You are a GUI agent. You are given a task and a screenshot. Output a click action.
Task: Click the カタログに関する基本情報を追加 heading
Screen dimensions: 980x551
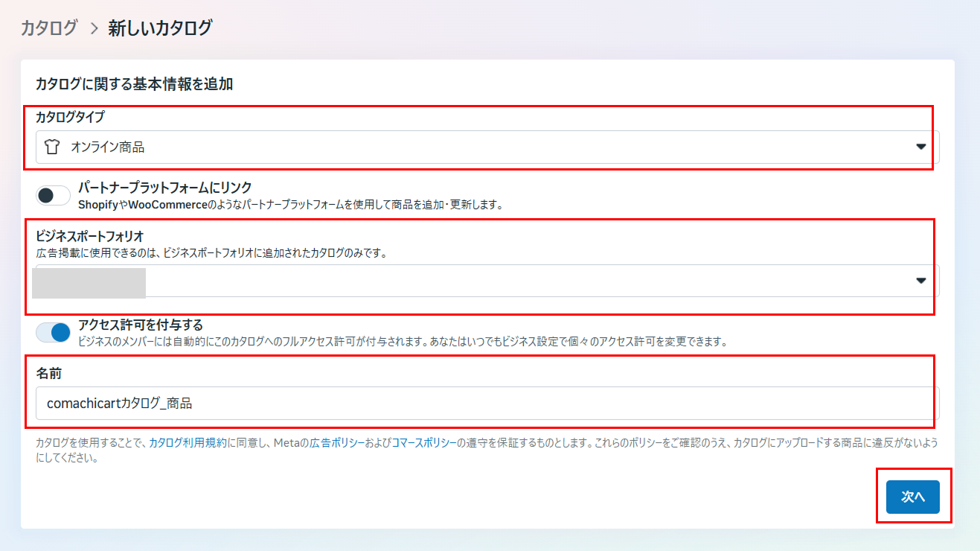pos(134,84)
